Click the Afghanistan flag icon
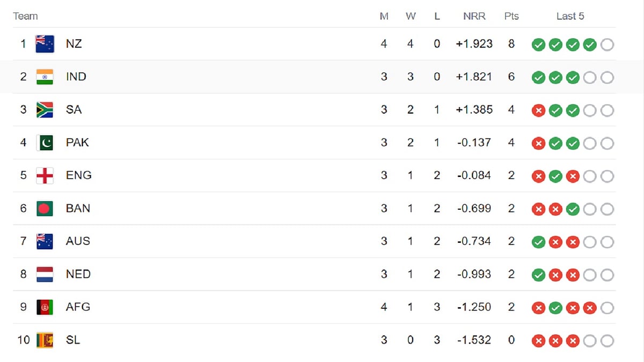The width and height of the screenshot is (644, 362). point(45,307)
